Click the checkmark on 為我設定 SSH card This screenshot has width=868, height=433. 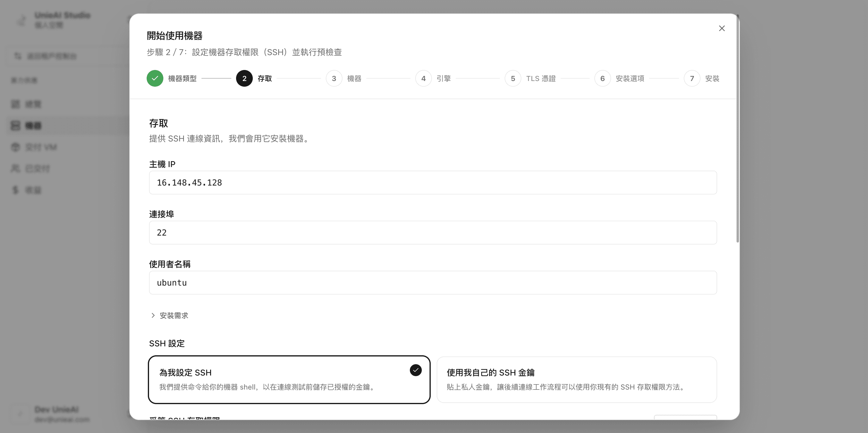[416, 370]
